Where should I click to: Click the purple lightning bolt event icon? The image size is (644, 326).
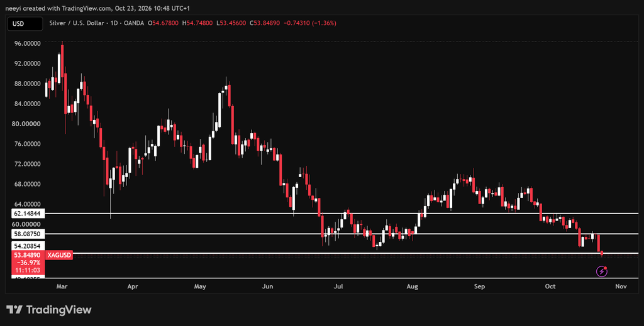(602, 271)
